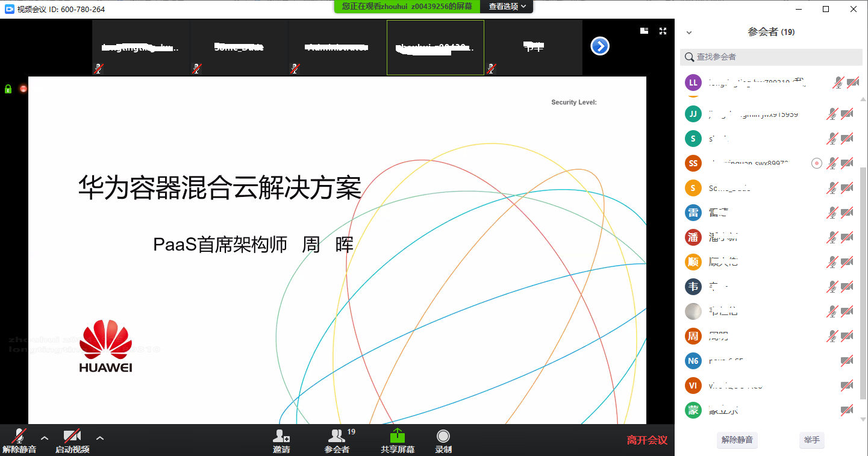
Task: Click the muted mic icon in 潘 row
Action: 832,237
